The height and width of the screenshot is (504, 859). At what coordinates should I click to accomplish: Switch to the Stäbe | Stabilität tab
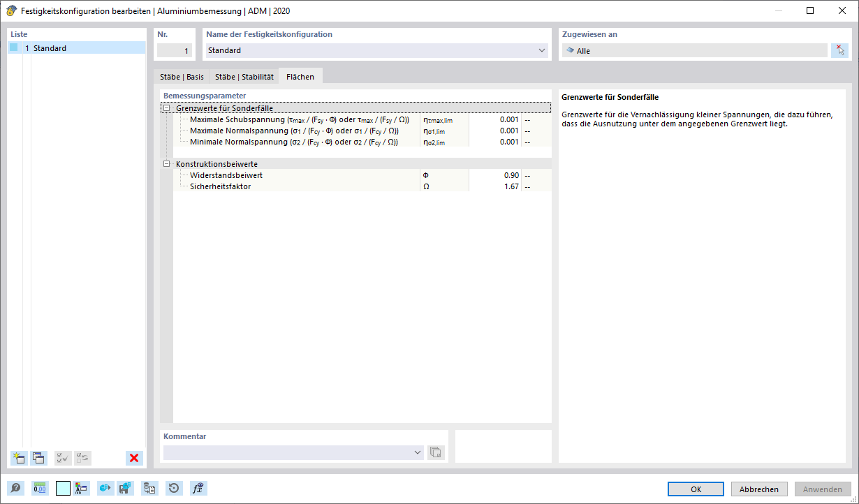pos(244,77)
